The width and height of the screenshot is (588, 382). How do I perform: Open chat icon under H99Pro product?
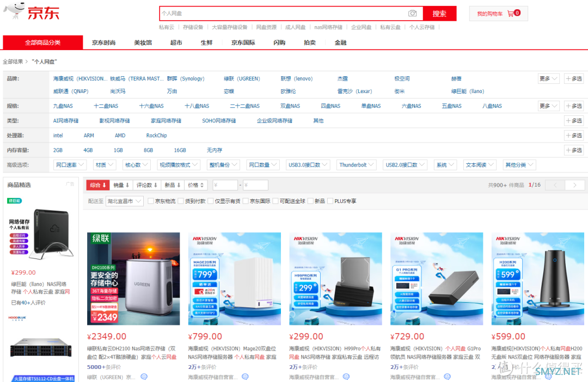(x=346, y=377)
